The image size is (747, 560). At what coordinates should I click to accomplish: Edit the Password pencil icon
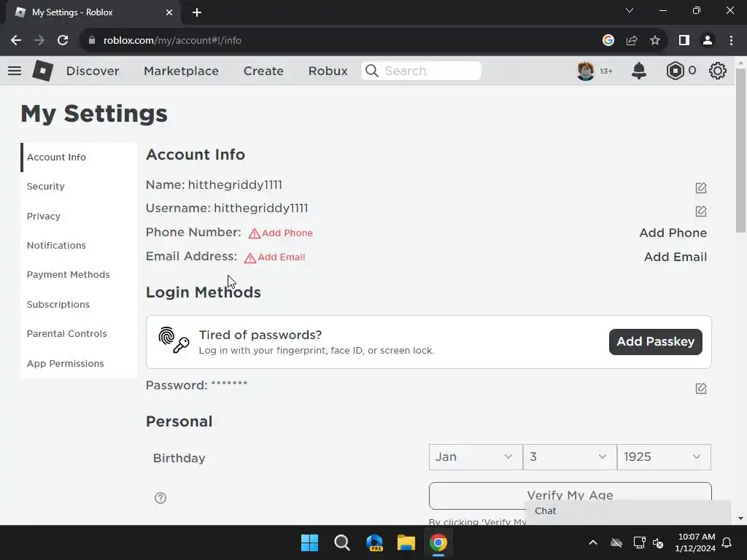(701, 388)
